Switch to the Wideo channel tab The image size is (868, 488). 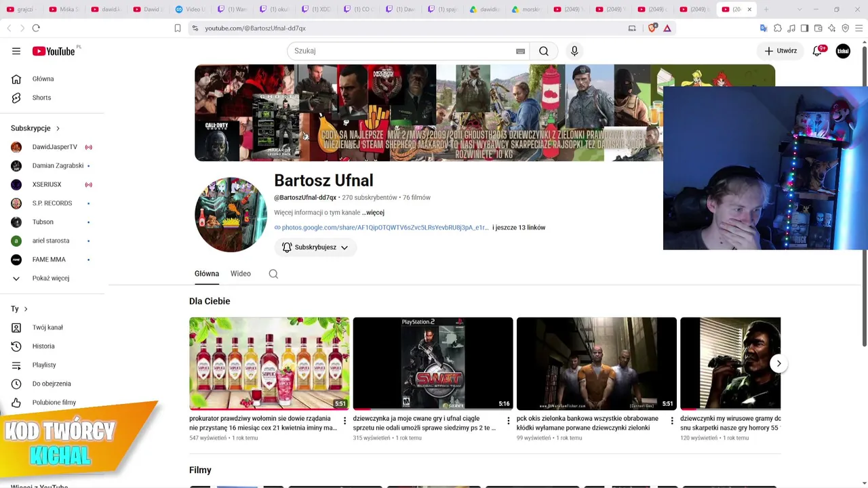241,274
